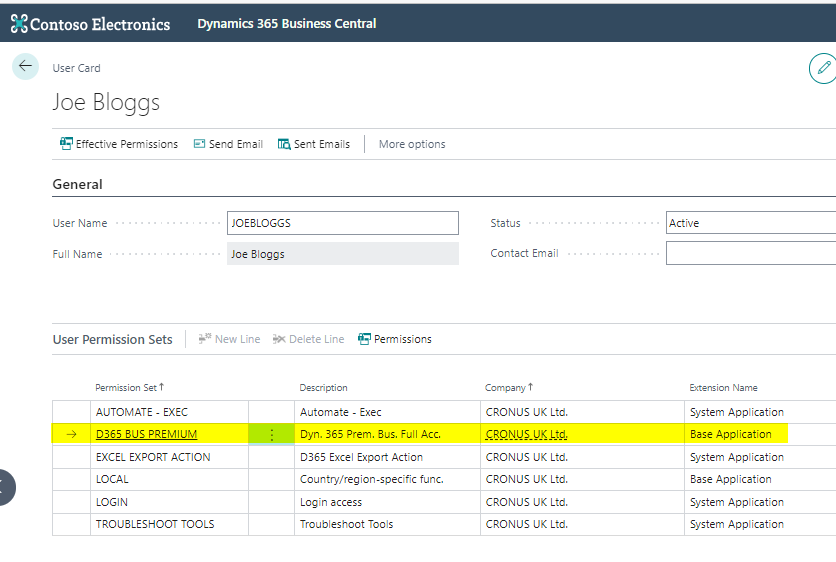This screenshot has width=836, height=562.
Task: Click the Contact Email input field
Action: pos(750,253)
